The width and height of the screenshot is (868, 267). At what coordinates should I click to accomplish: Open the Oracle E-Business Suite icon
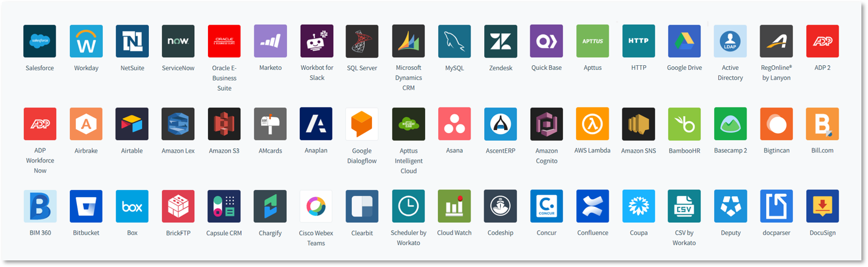(224, 41)
